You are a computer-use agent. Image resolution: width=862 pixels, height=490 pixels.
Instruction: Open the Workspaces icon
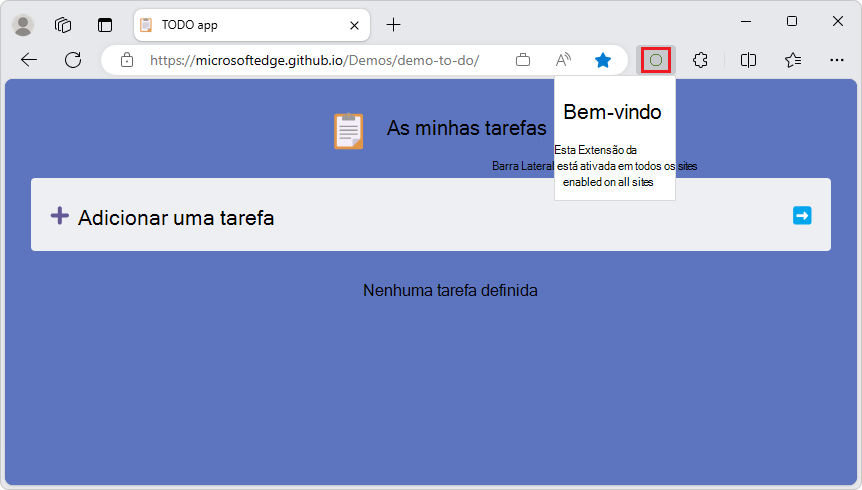pos(63,25)
